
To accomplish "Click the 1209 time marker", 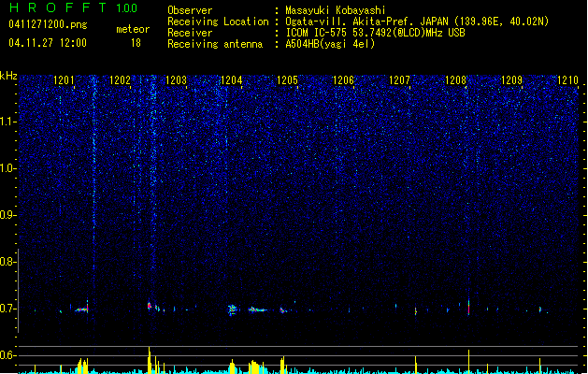I will pyautogui.click(x=511, y=80).
